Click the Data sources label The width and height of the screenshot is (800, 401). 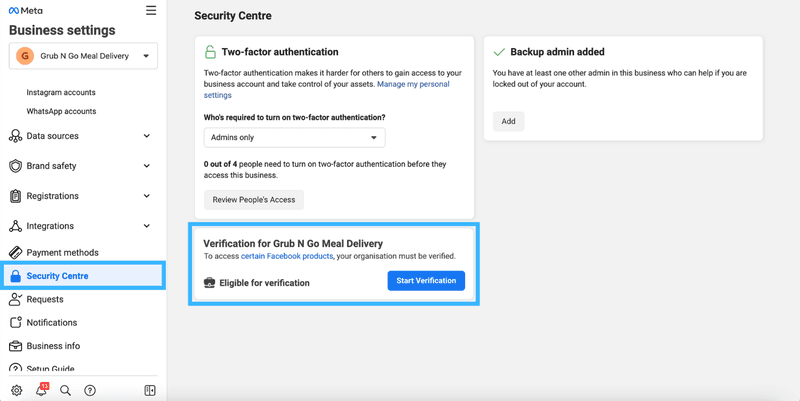53,136
